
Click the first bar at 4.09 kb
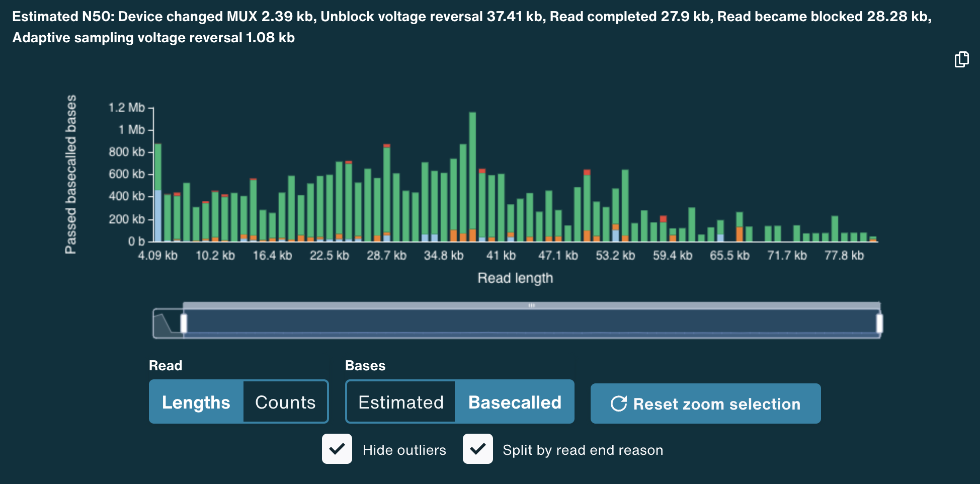pyautogui.click(x=158, y=193)
